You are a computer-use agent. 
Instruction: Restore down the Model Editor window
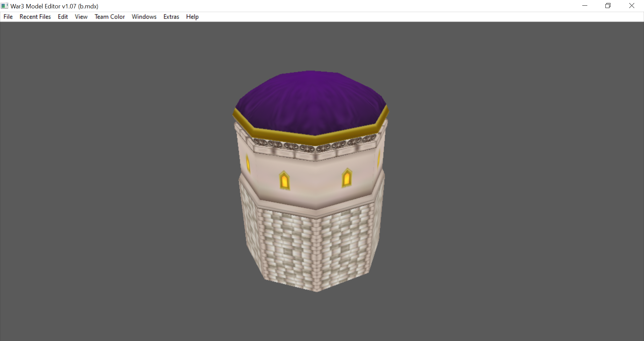[x=608, y=6]
